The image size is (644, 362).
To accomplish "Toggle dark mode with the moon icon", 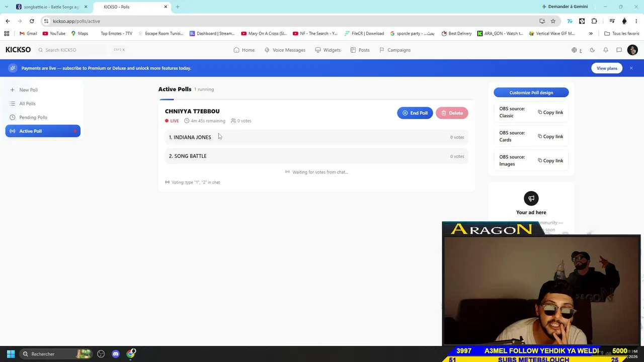I will (592, 50).
